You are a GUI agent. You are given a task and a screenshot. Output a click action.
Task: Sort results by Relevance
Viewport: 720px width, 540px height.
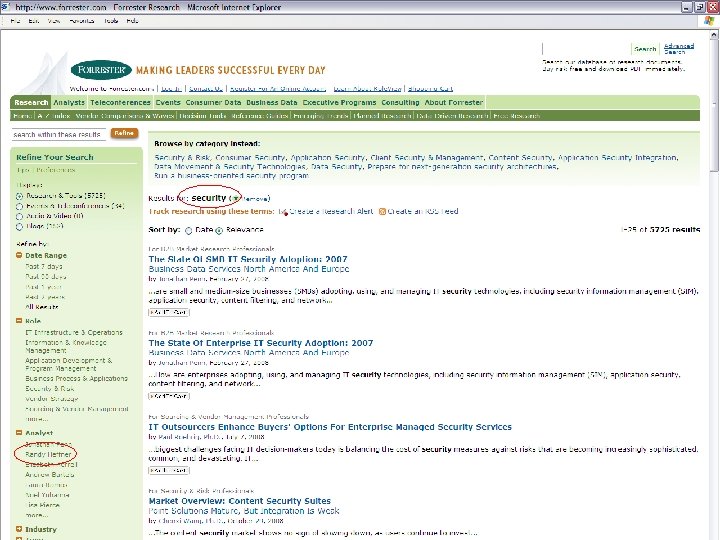(219, 231)
